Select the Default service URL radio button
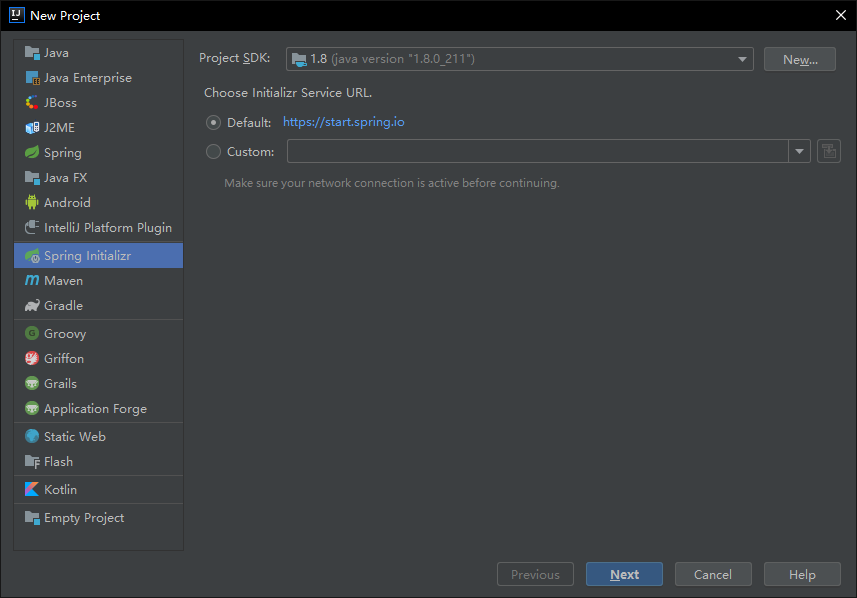The height and width of the screenshot is (598, 857). 213,122
